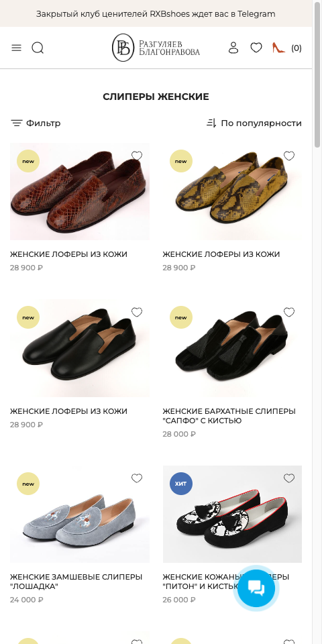The image size is (322, 644).
Task: Open the search magnifier icon
Action: [x=38, y=48]
